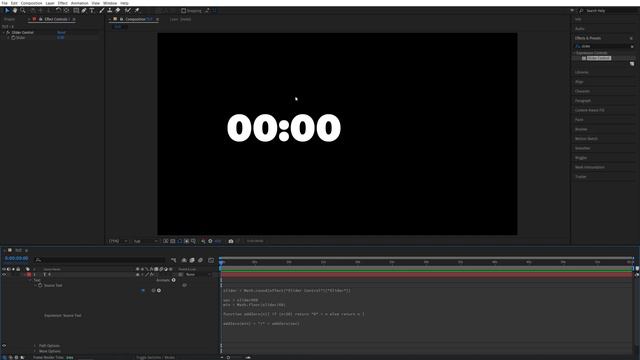The width and height of the screenshot is (640, 360).
Task: Click Toggle Switches / Modes button
Action: pyautogui.click(x=155, y=358)
